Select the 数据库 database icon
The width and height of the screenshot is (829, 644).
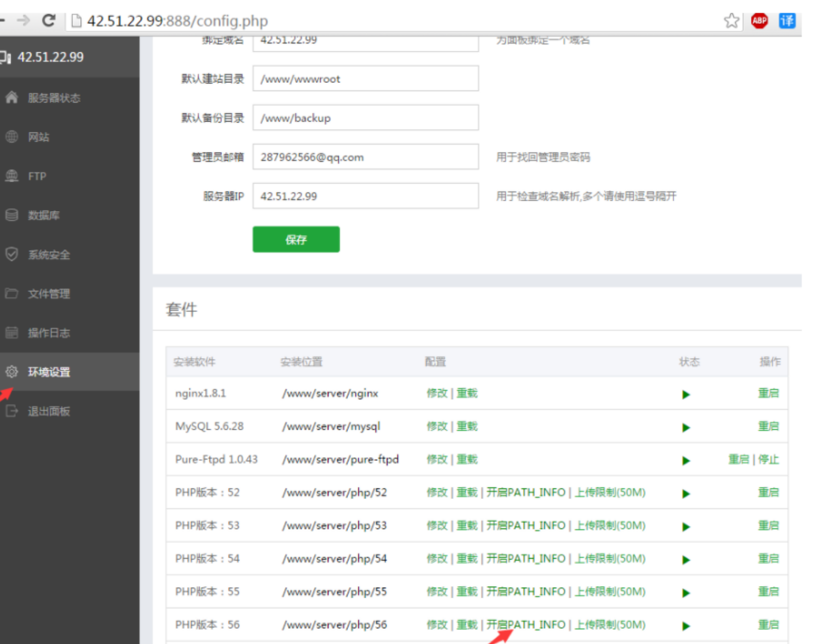pos(11,215)
